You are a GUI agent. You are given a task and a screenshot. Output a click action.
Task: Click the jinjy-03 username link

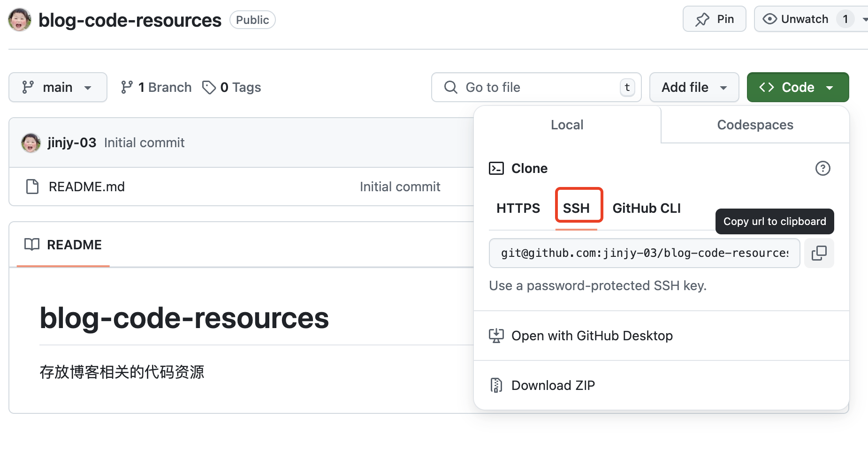pos(72,142)
